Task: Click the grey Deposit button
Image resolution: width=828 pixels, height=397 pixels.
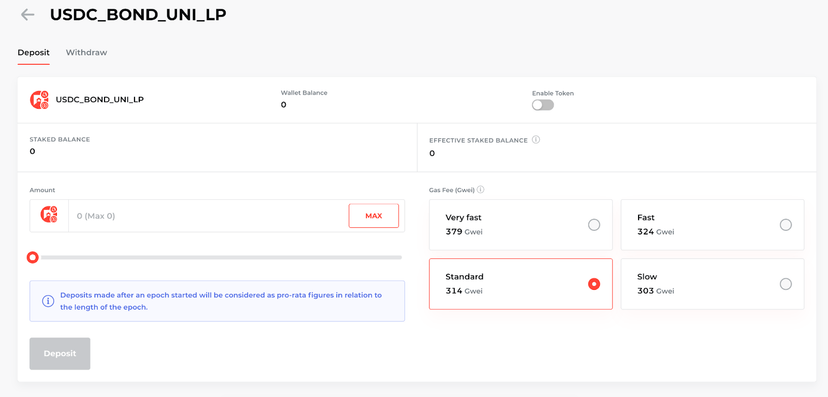Action: (x=60, y=354)
